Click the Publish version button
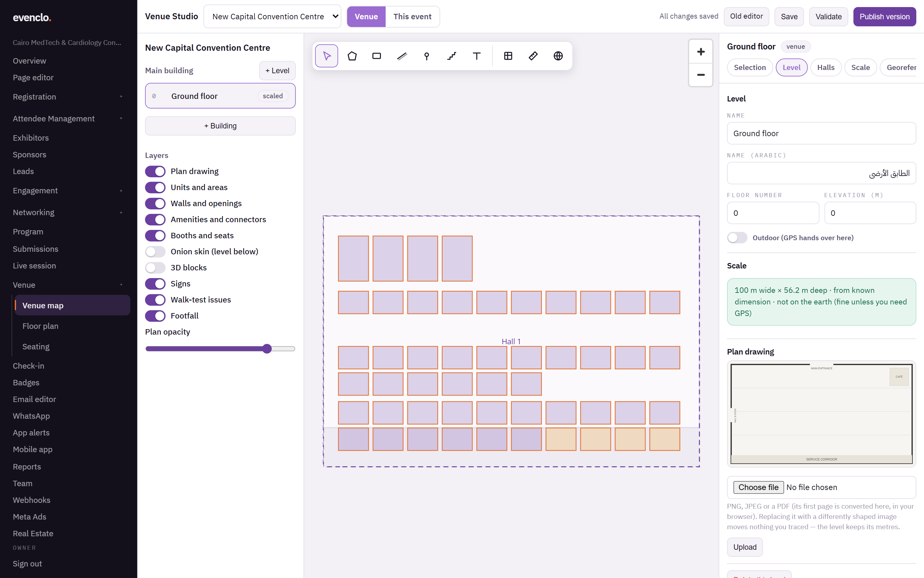The image size is (924, 578). [x=884, y=16]
